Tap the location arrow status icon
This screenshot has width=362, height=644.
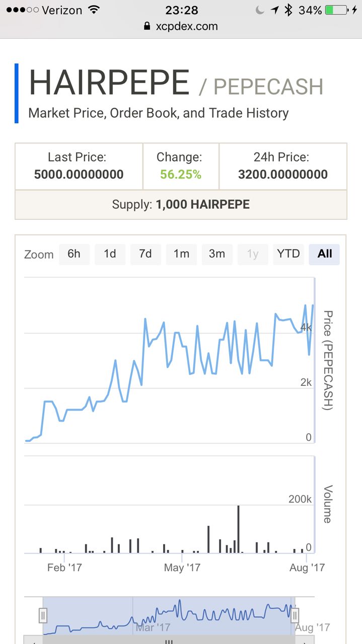tap(274, 10)
